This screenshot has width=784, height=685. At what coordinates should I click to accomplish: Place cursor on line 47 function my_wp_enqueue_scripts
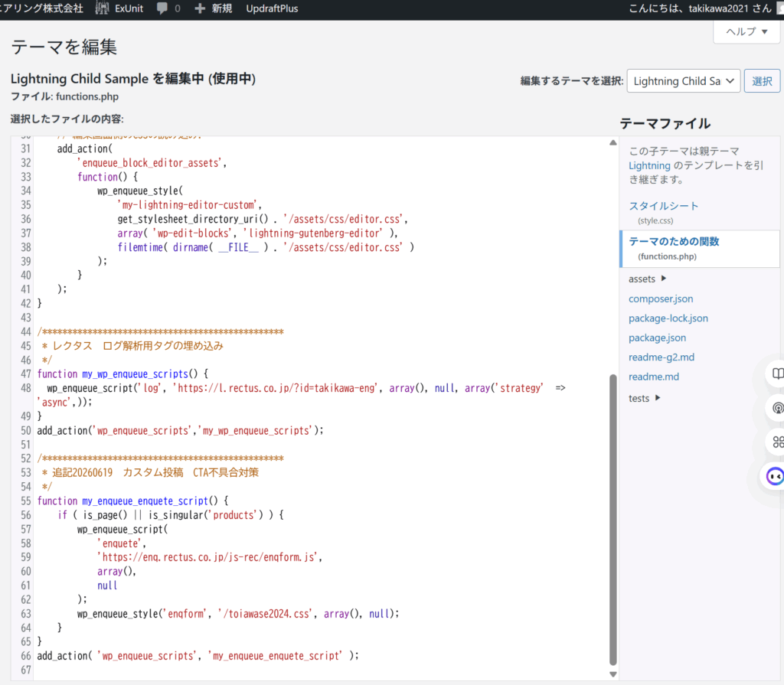click(x=122, y=374)
